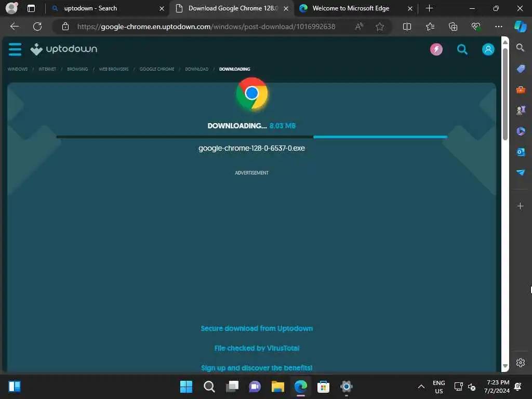This screenshot has width=532, height=399.
Task: Open the paper plane Drop icon in sidebar
Action: pyautogui.click(x=521, y=172)
